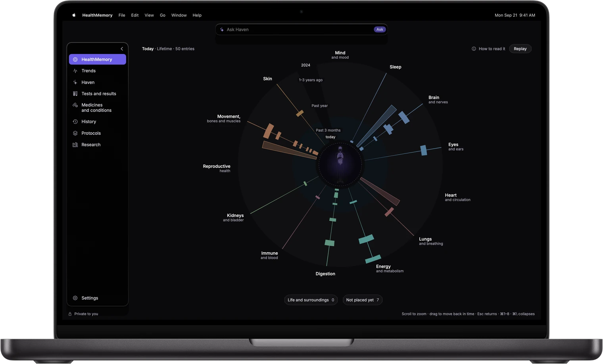Image resolution: width=603 pixels, height=364 pixels.
Task: Click the Medicines and conditions pill icon
Action: (x=75, y=105)
